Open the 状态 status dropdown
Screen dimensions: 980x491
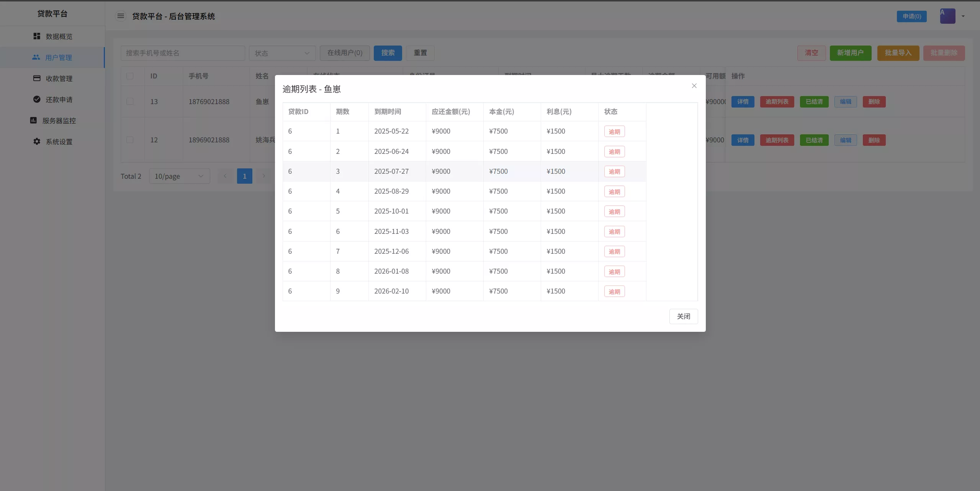pos(282,53)
